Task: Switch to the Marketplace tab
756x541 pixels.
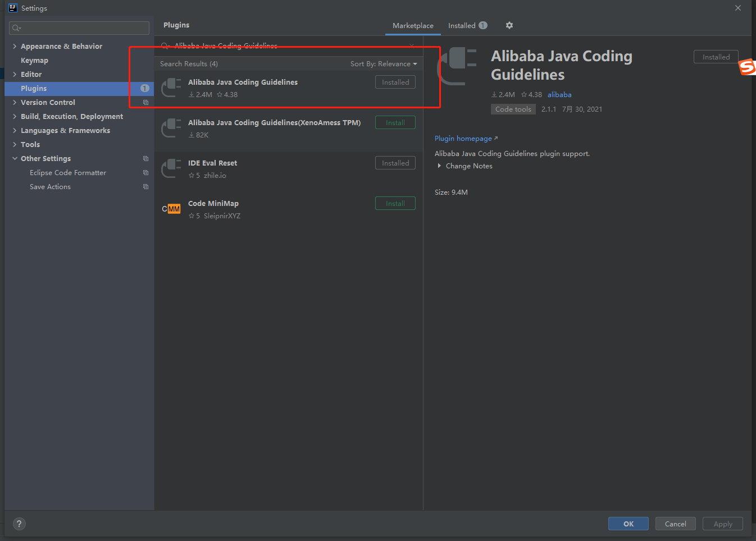Action: click(413, 25)
